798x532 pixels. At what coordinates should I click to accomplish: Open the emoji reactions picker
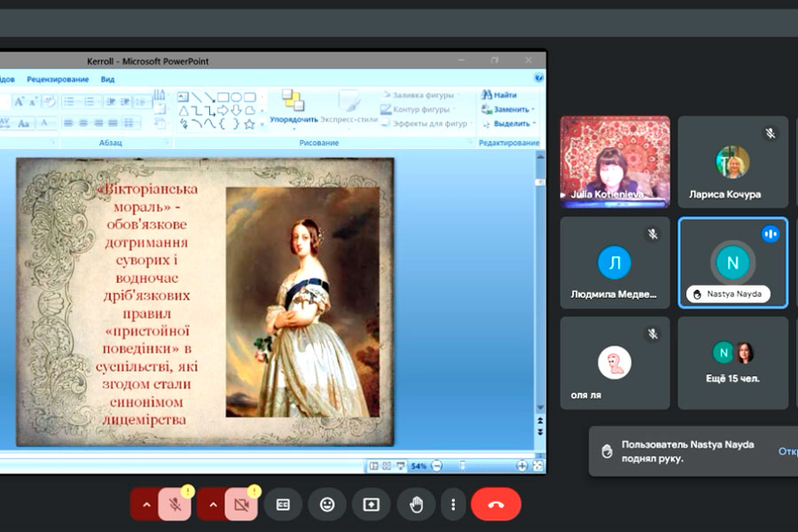click(327, 505)
